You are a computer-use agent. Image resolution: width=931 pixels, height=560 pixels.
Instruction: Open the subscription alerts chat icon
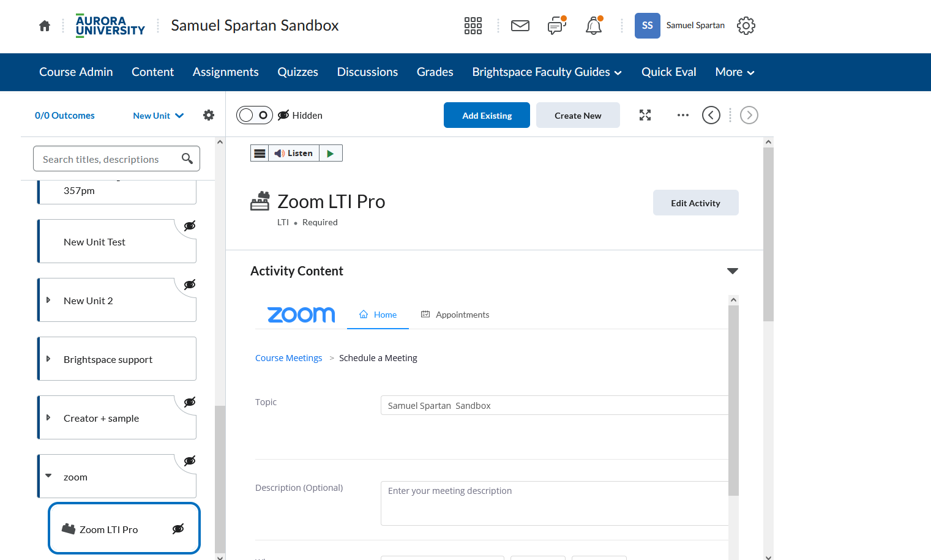point(557,26)
